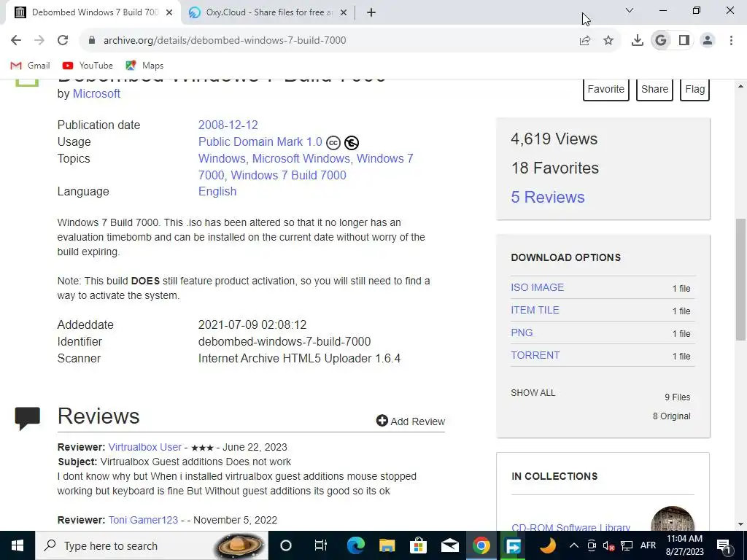
Task: Open Task View on the taskbar
Action: coord(321,545)
